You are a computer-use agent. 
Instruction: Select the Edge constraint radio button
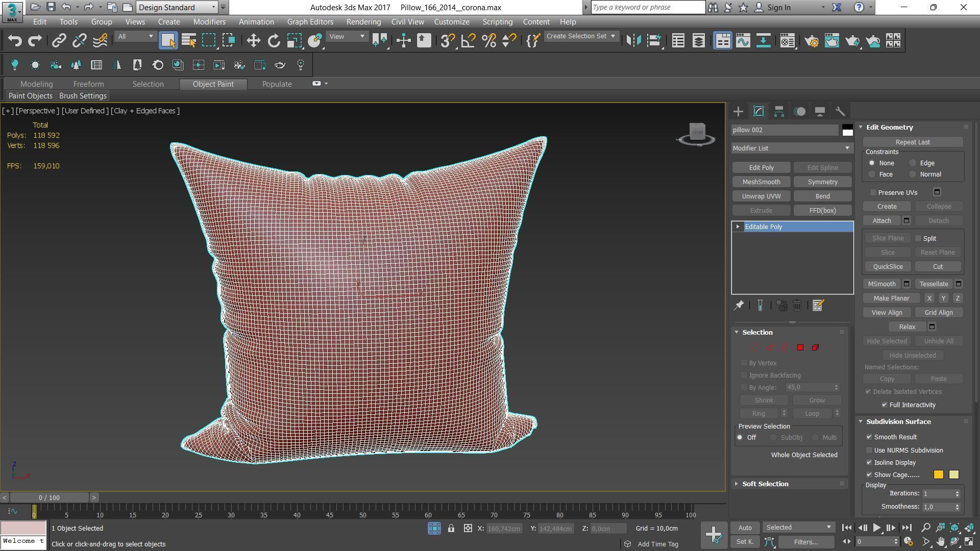coord(913,163)
